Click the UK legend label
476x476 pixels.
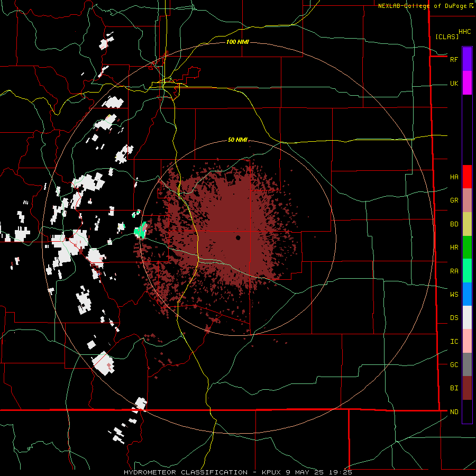(x=454, y=83)
